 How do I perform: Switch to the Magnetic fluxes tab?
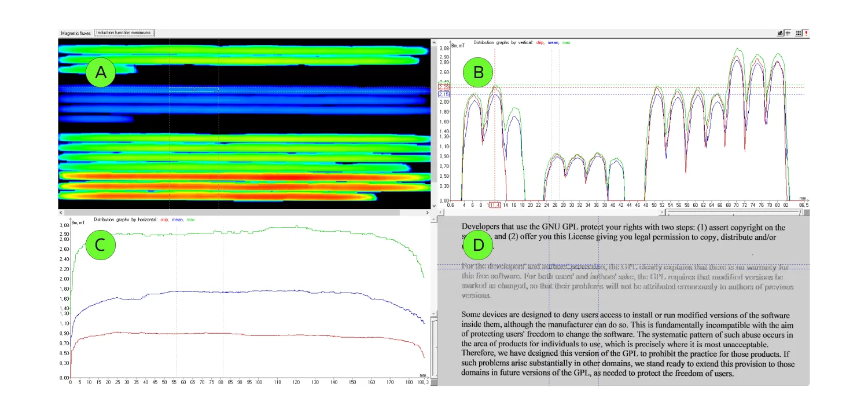[x=76, y=33]
